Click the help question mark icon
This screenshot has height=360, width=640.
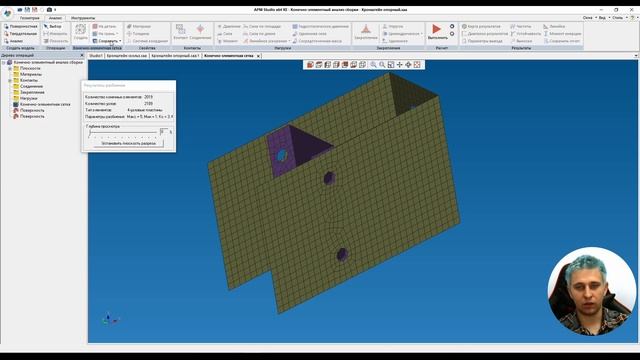pos(633,18)
